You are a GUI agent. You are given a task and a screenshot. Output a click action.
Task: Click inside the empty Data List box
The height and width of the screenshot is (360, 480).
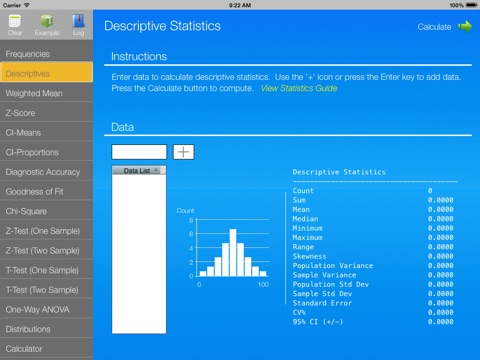pos(139,254)
